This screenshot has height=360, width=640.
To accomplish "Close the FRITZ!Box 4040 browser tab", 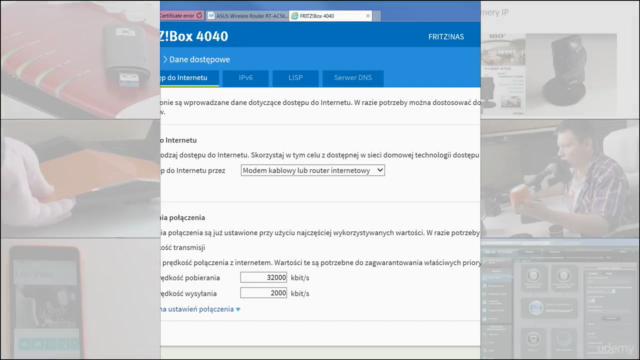I will [x=368, y=16].
